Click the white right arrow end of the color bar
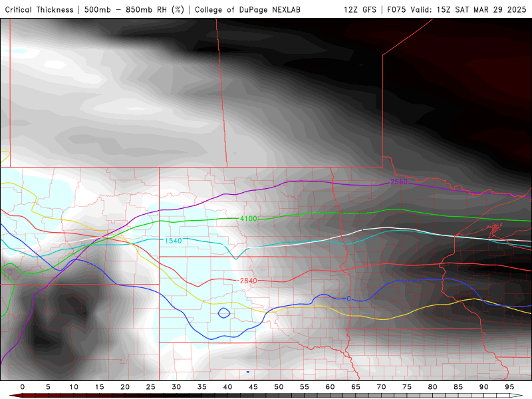532x399 pixels. click(x=516, y=396)
